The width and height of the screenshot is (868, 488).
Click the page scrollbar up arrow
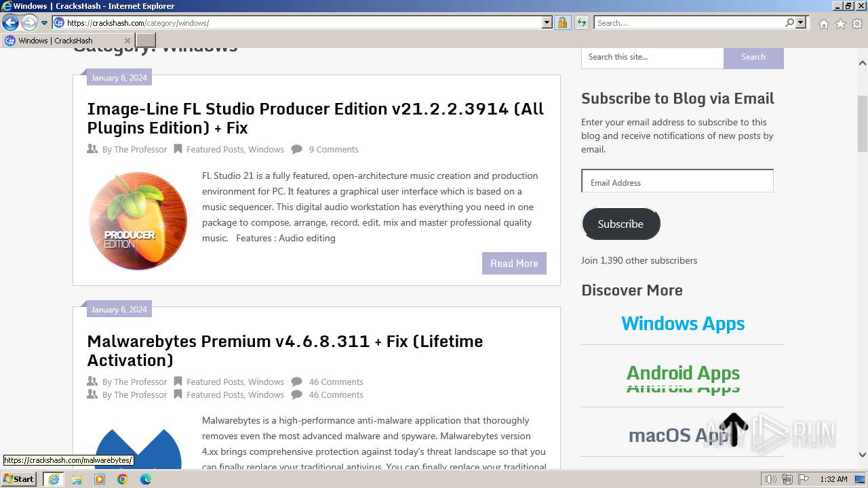(863, 62)
